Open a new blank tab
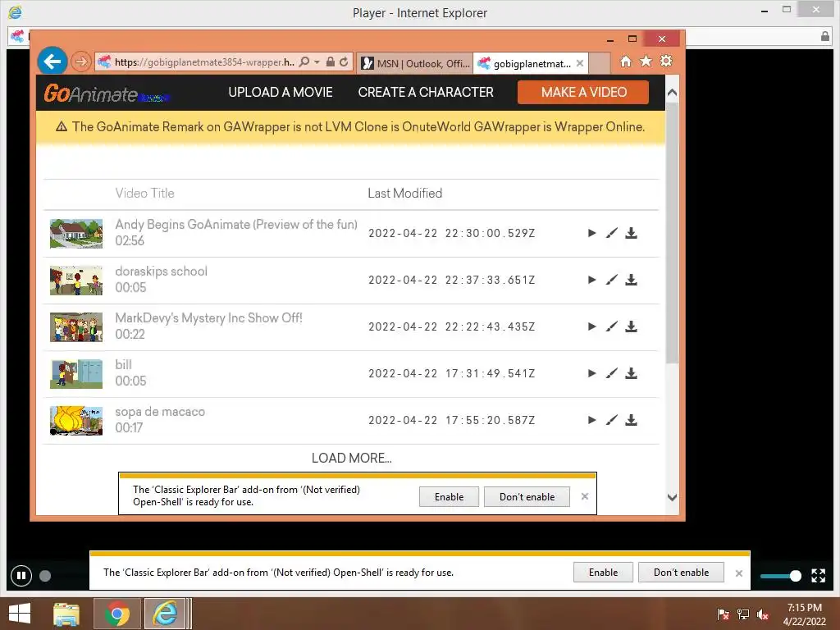Viewport: 840px width, 630px height. 600,63
